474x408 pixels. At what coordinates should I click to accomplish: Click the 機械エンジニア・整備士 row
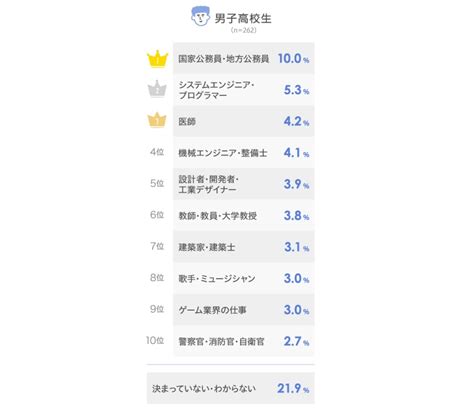click(244, 153)
